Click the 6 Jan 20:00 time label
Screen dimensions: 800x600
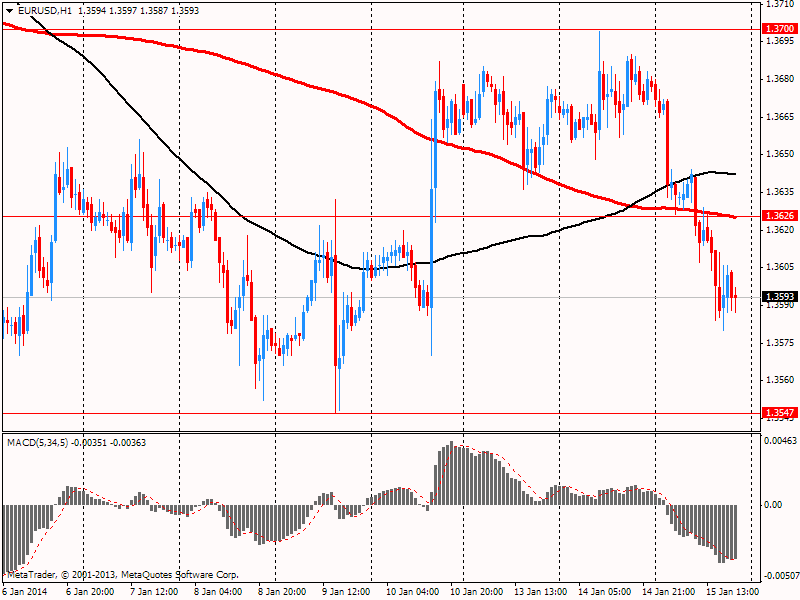tap(90, 591)
